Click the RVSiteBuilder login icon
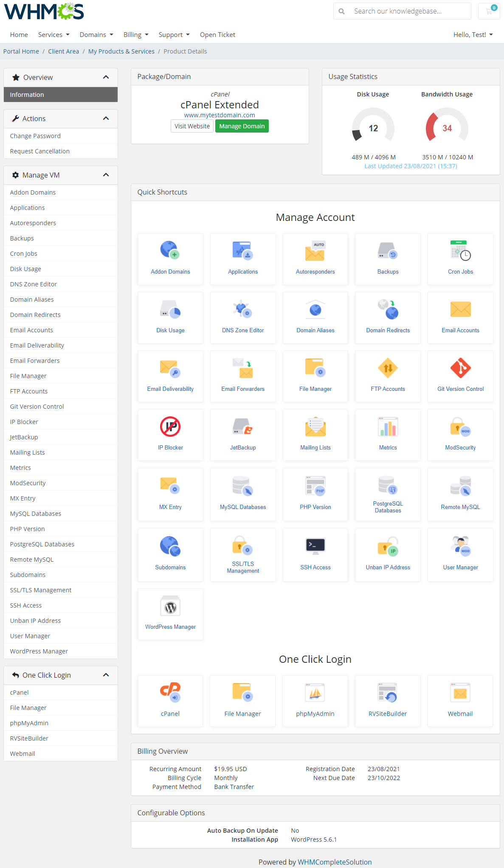The height and width of the screenshot is (868, 504). click(388, 692)
